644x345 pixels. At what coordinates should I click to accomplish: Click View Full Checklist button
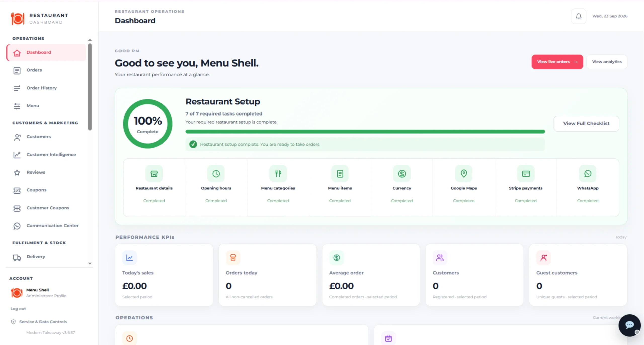(x=586, y=124)
